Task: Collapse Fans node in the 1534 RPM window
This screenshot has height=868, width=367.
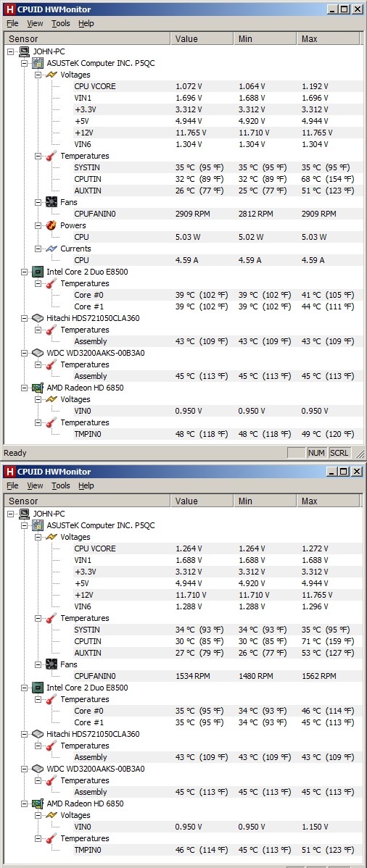Action: [x=38, y=664]
